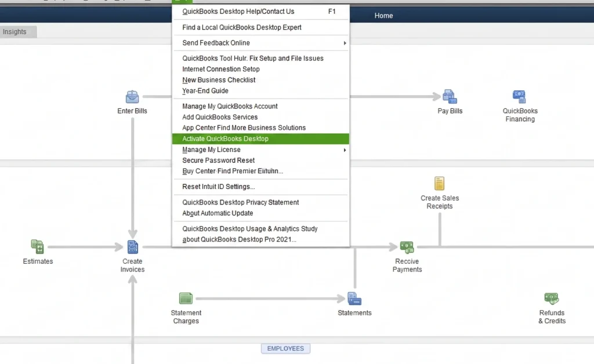The height and width of the screenshot is (364, 594).
Task: Select Internet Connection Setup menu item
Action: 260,69
